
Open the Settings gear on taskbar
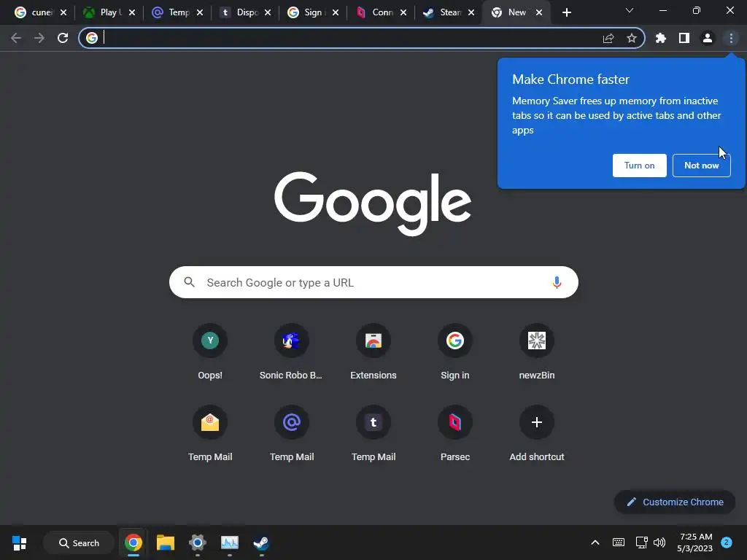coord(197,542)
